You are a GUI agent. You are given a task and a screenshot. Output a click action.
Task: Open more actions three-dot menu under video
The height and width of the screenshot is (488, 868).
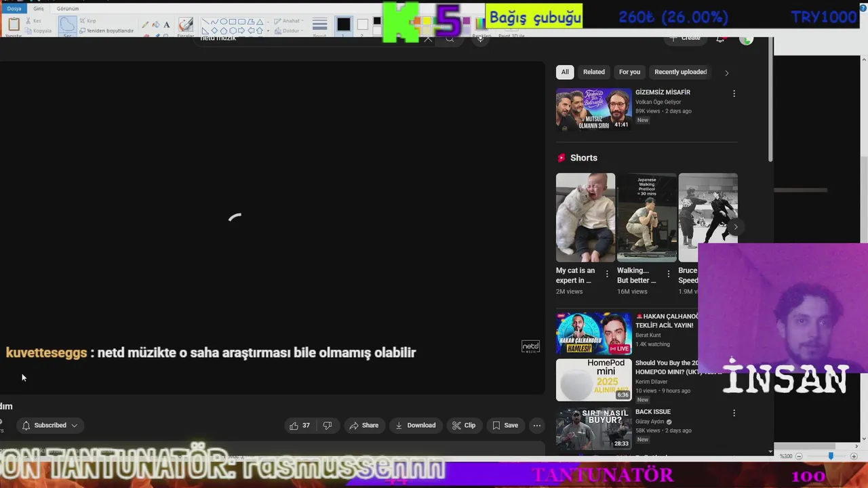[536, 426]
